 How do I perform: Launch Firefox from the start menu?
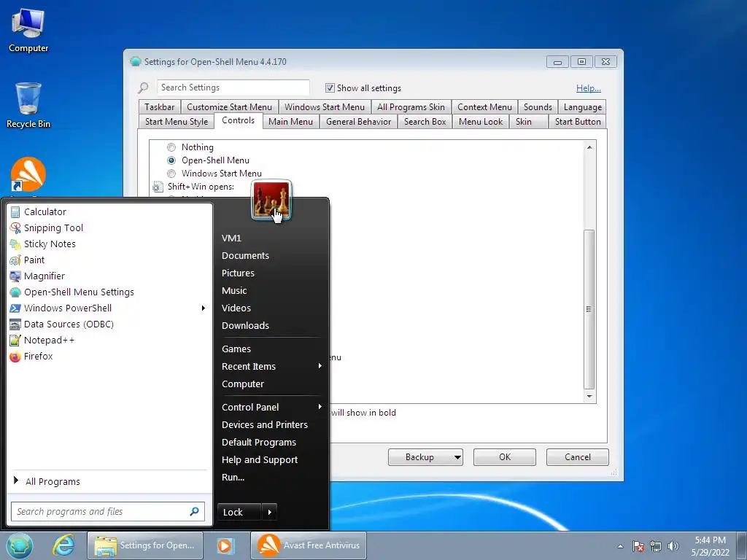pyautogui.click(x=109, y=356)
